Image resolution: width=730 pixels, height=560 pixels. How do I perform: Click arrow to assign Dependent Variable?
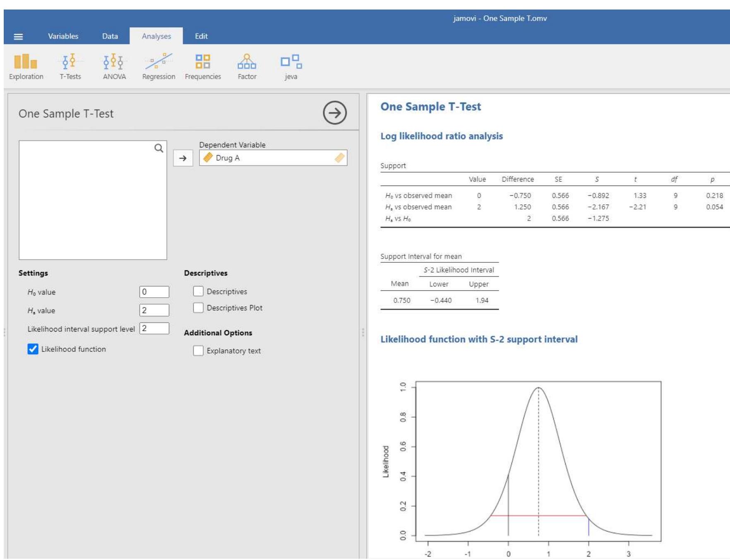pyautogui.click(x=183, y=158)
